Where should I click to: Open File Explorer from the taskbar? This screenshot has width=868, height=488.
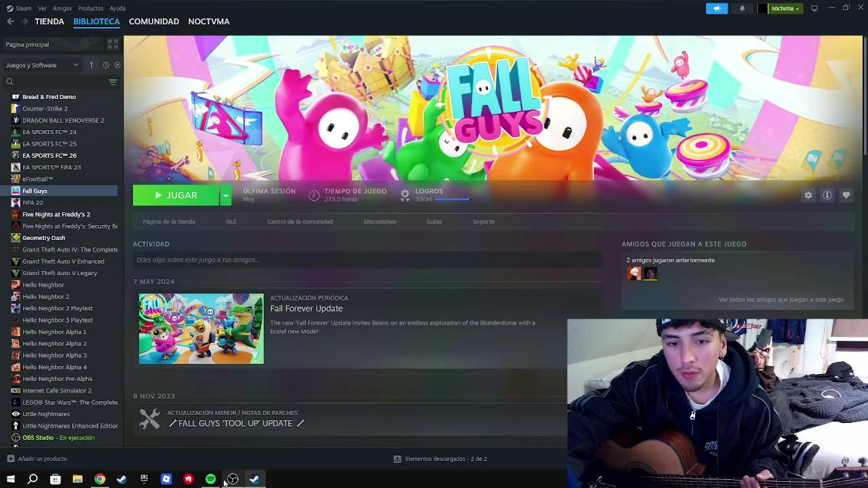[x=77, y=479]
